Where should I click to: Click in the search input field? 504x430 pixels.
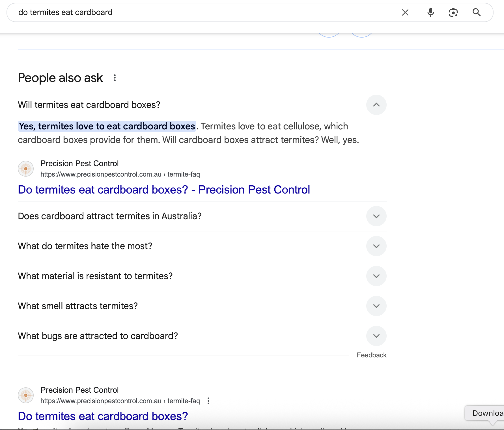pos(198,12)
